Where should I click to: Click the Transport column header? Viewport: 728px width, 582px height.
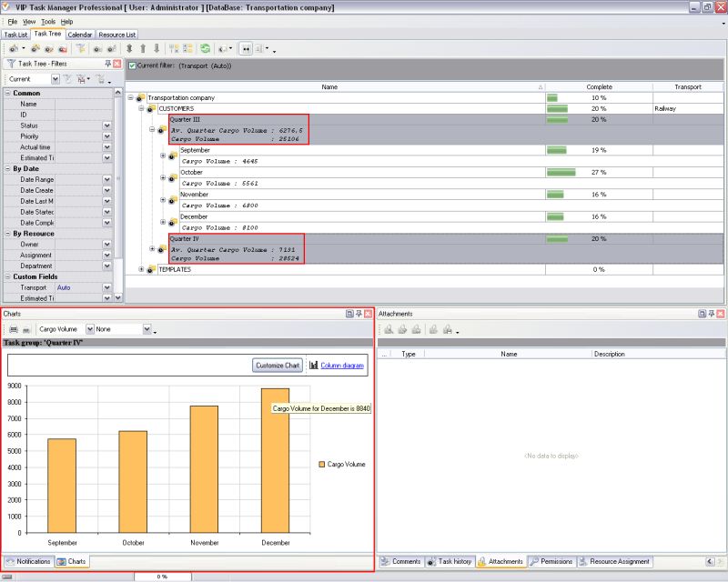pos(688,86)
